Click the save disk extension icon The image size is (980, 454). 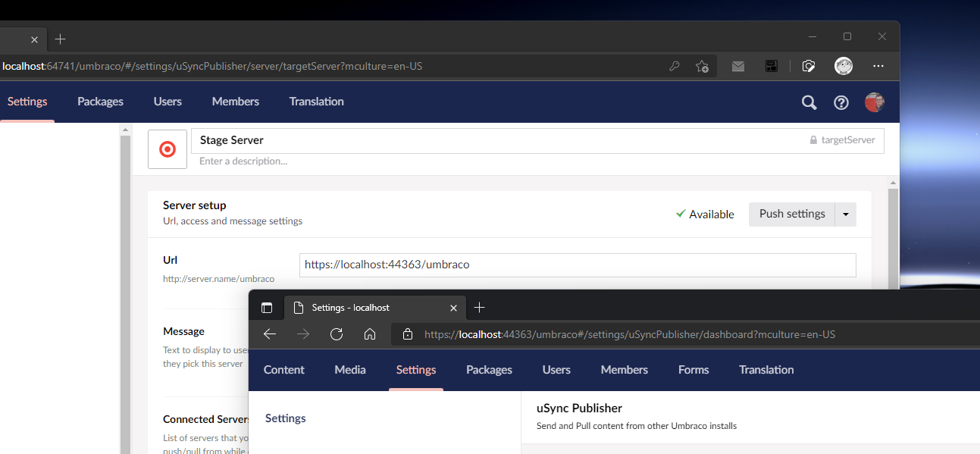(x=772, y=66)
